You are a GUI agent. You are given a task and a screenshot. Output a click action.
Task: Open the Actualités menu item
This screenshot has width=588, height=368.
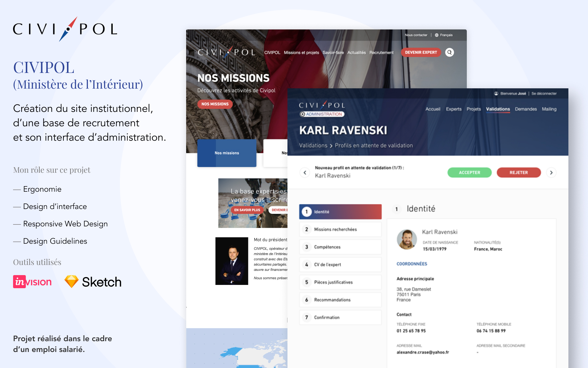click(356, 52)
